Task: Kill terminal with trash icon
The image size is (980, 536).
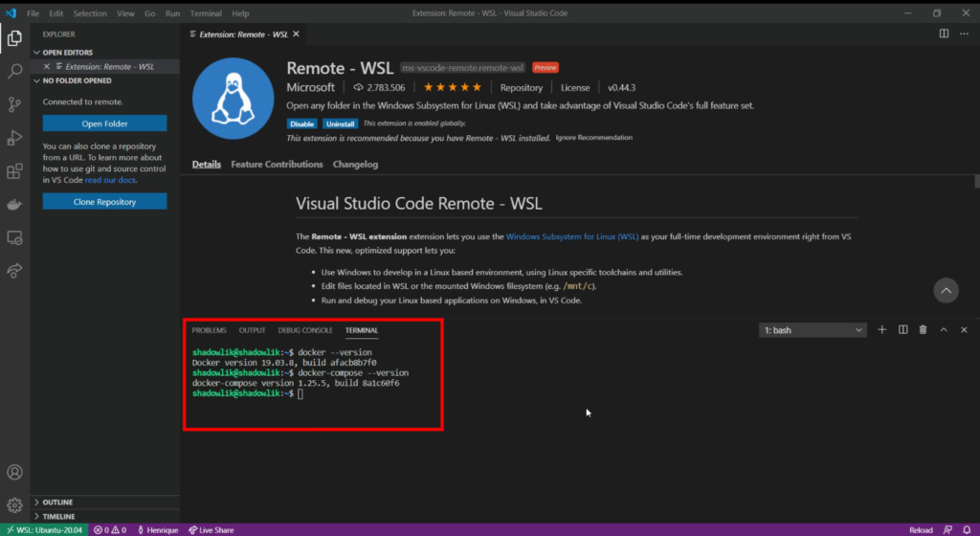Action: click(x=924, y=330)
